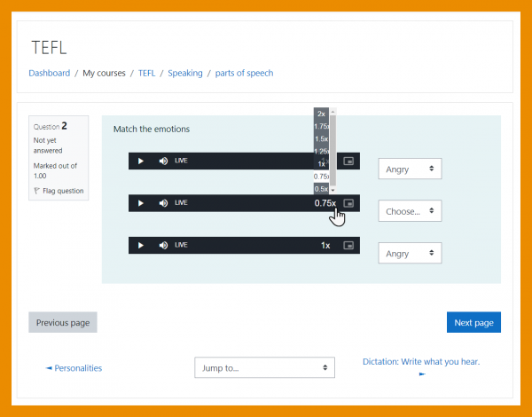Open picture-in-picture on third audio player
Viewport: 532px width, 417px height.
pyautogui.click(x=348, y=245)
